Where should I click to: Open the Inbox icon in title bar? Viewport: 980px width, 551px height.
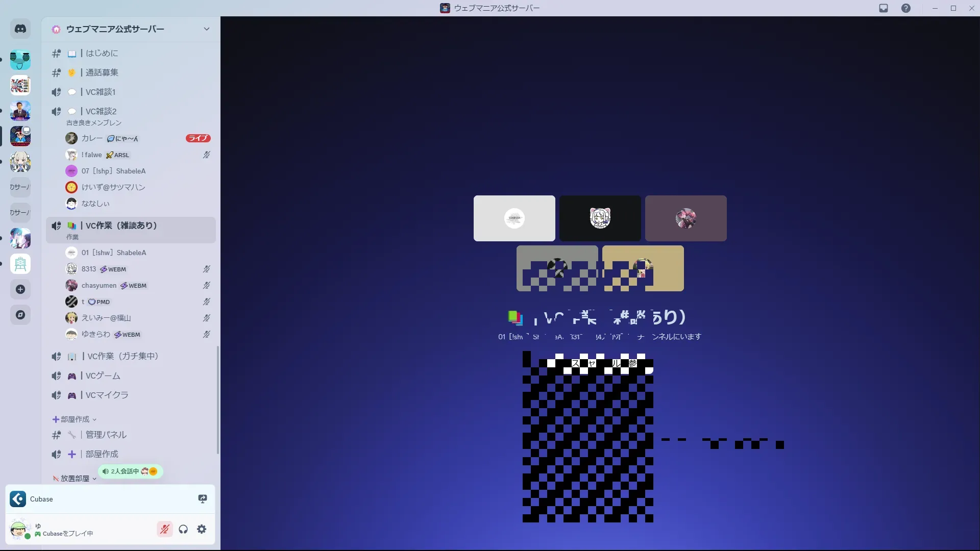click(x=884, y=8)
